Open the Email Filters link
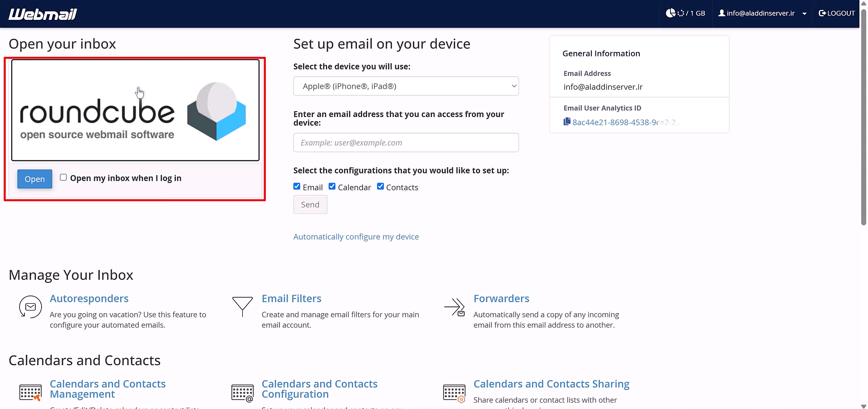Image resolution: width=868 pixels, height=409 pixels. click(292, 299)
